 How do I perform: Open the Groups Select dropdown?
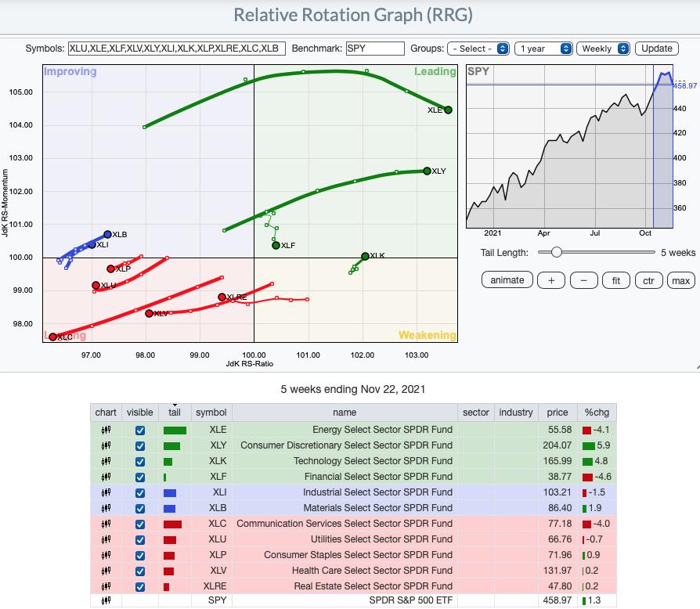(478, 49)
